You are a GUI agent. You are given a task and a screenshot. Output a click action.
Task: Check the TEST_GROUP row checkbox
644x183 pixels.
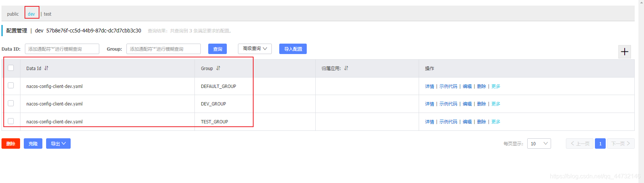pos(11,121)
